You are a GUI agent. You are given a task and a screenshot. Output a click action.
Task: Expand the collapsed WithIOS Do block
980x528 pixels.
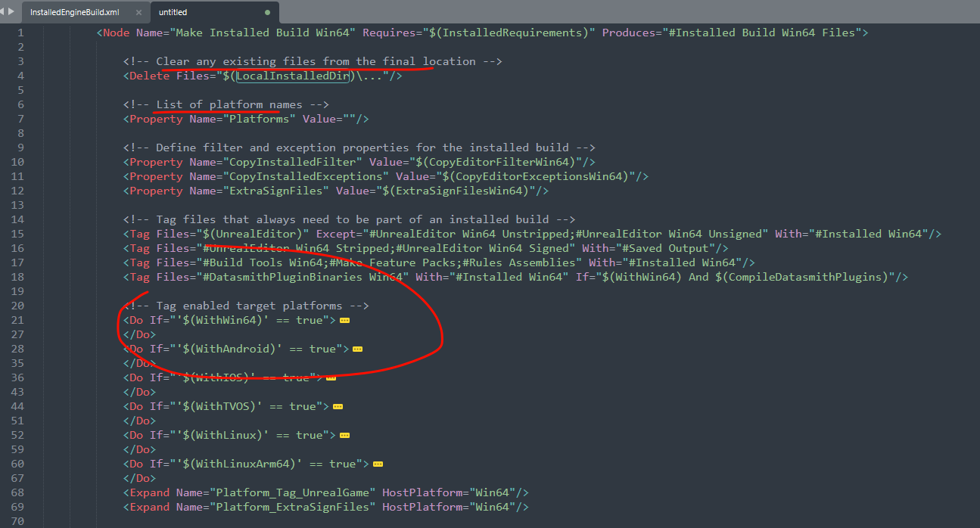[x=331, y=377]
